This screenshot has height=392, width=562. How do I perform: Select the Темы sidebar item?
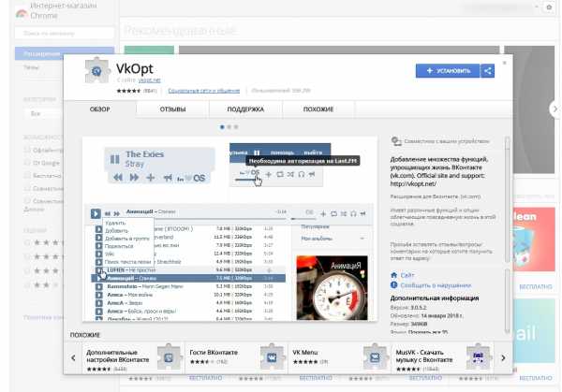click(32, 67)
